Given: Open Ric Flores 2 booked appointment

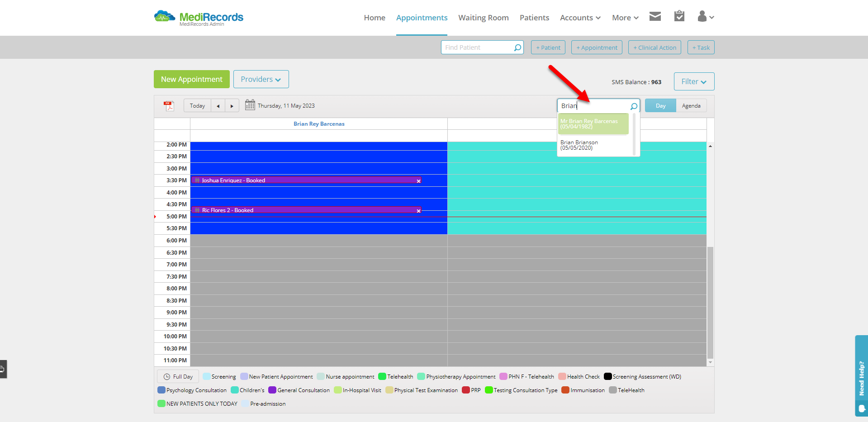Looking at the screenshot, I should coord(306,210).
